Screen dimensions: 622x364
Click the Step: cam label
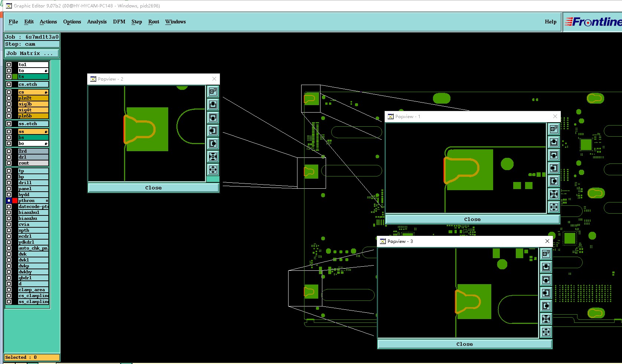(32, 44)
